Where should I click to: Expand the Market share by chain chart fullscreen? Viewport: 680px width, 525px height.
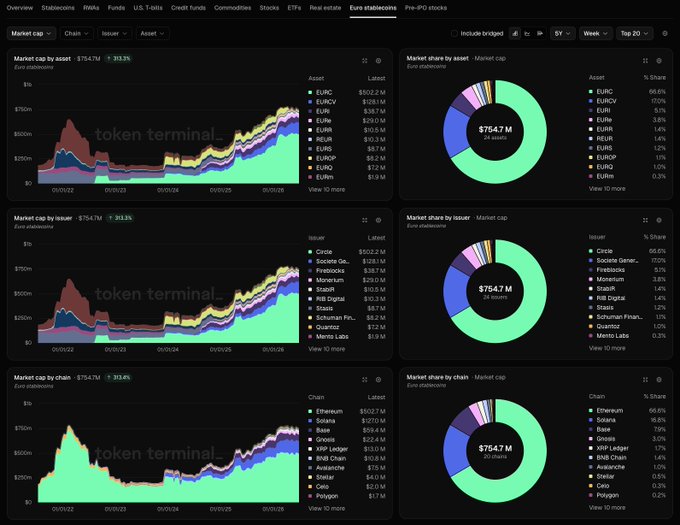tap(645, 380)
